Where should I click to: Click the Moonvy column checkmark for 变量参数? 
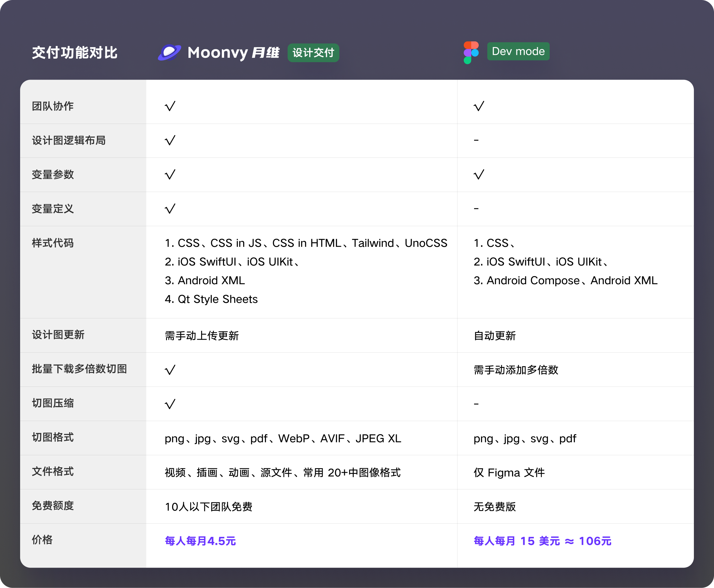[170, 174]
